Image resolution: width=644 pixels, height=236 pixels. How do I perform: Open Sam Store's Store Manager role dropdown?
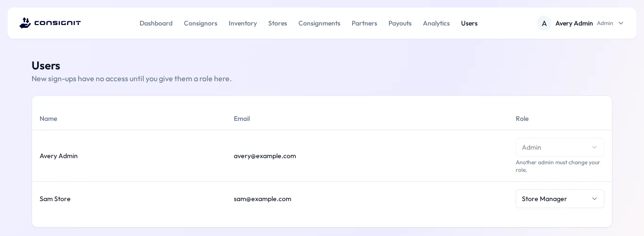(560, 199)
